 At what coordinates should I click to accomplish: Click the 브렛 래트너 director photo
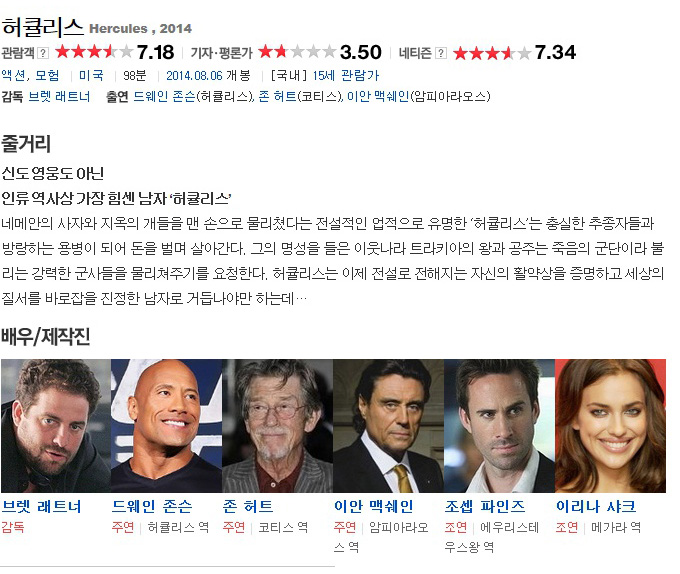56,426
